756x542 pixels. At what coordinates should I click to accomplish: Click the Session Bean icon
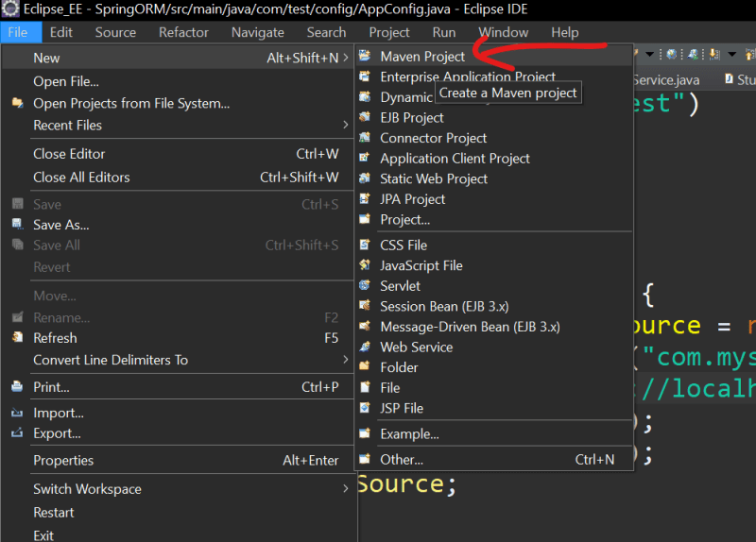pos(365,306)
